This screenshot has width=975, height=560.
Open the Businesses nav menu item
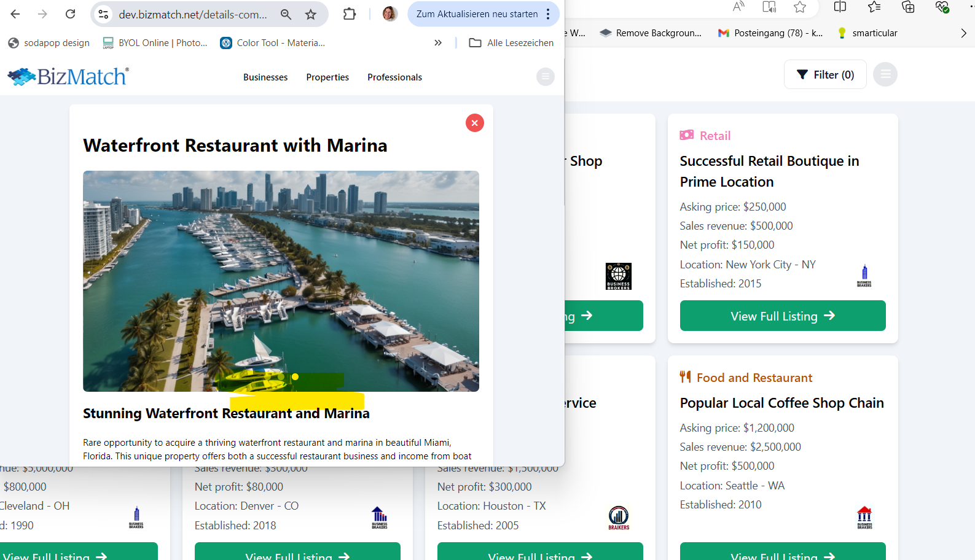pyautogui.click(x=265, y=77)
